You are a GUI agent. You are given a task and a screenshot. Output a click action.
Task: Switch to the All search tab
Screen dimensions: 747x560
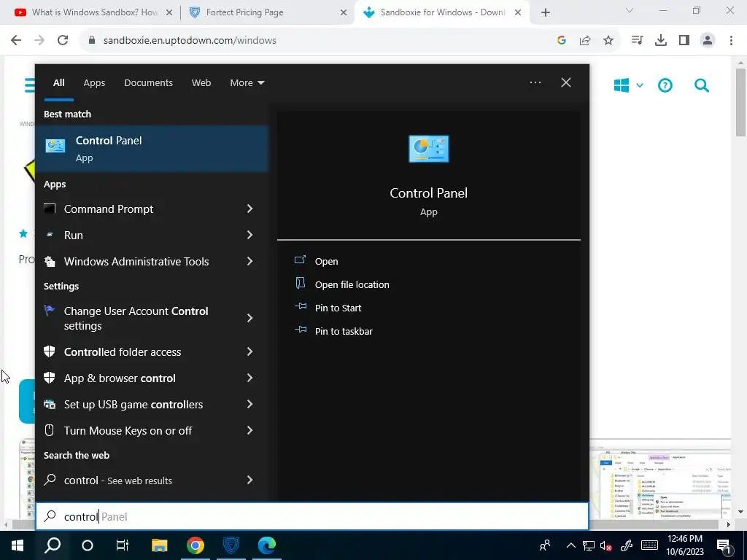point(59,83)
